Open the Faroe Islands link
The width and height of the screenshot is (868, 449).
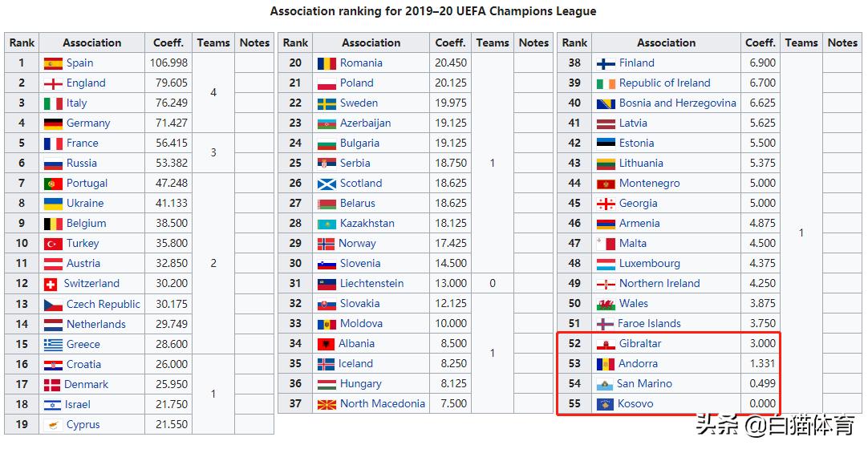(x=649, y=324)
